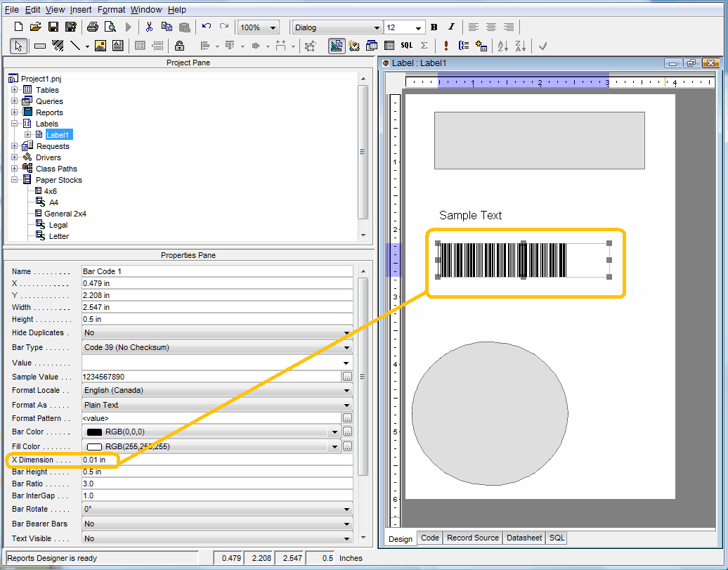Open the File menu
728x570 pixels.
[x=12, y=9]
